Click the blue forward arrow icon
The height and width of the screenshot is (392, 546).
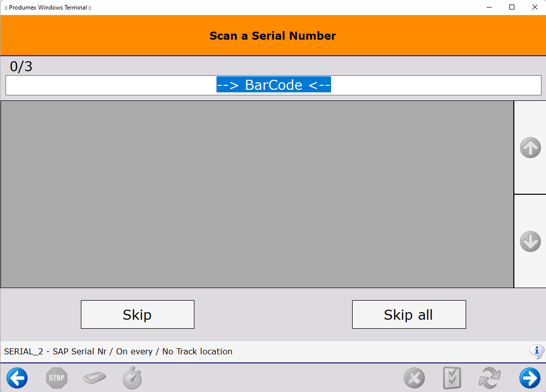530,378
